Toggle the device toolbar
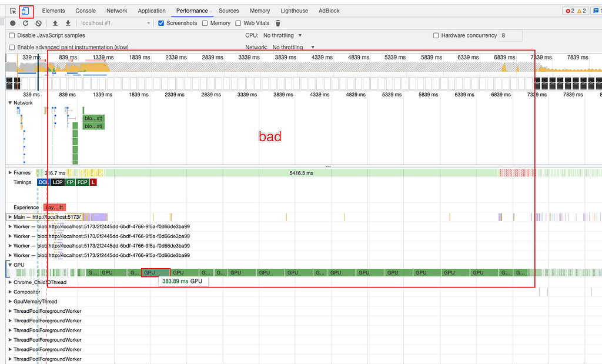 [x=25, y=10]
